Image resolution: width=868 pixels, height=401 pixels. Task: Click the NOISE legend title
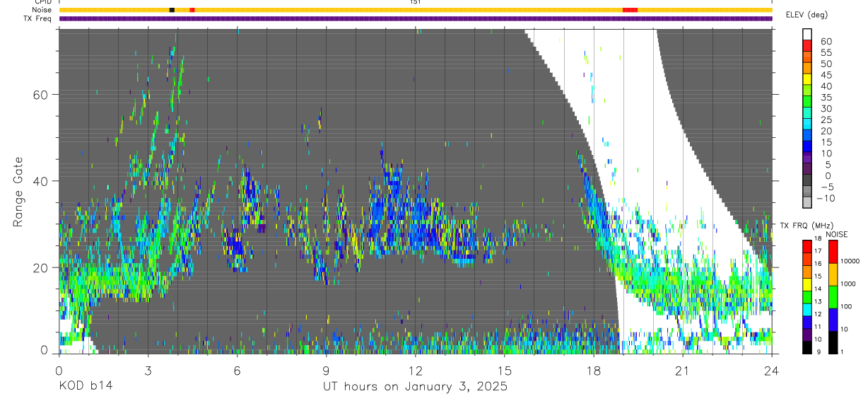835,234
